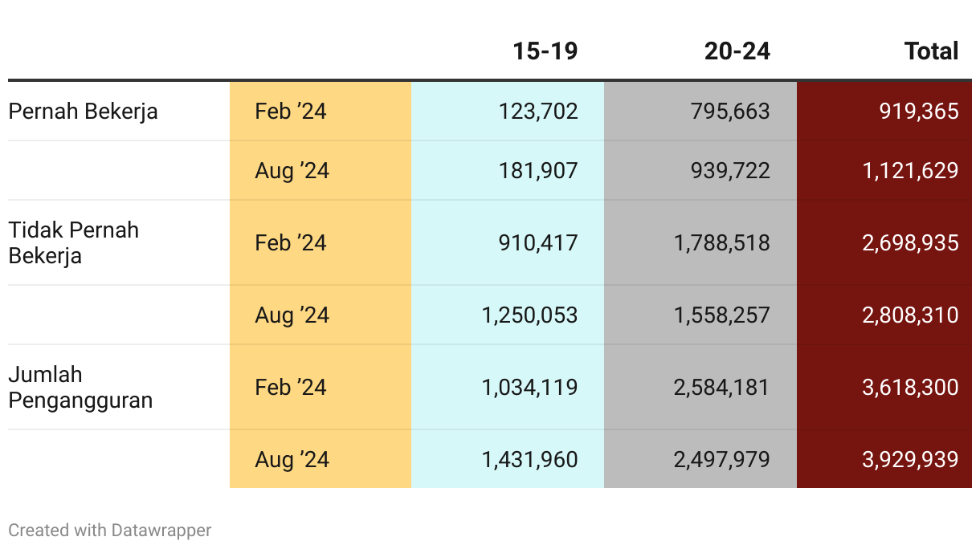
Task: Click the 2,808,310 total cell
Action: point(910,315)
